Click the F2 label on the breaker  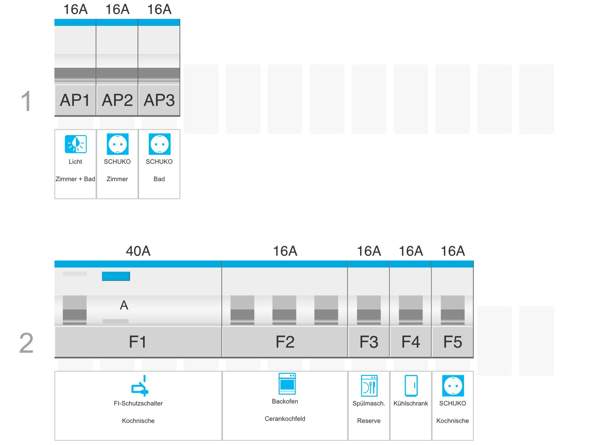285,342
